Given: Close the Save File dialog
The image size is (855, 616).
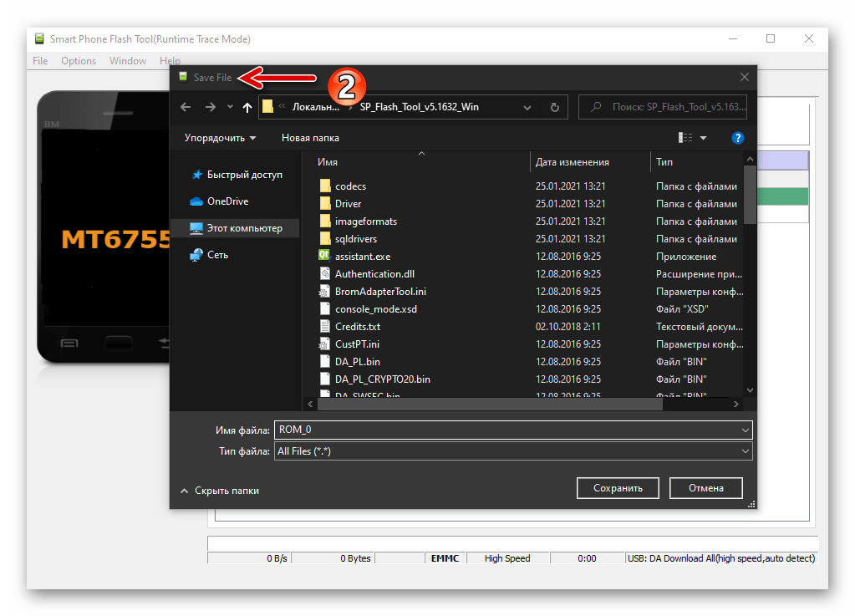Looking at the screenshot, I should (745, 78).
